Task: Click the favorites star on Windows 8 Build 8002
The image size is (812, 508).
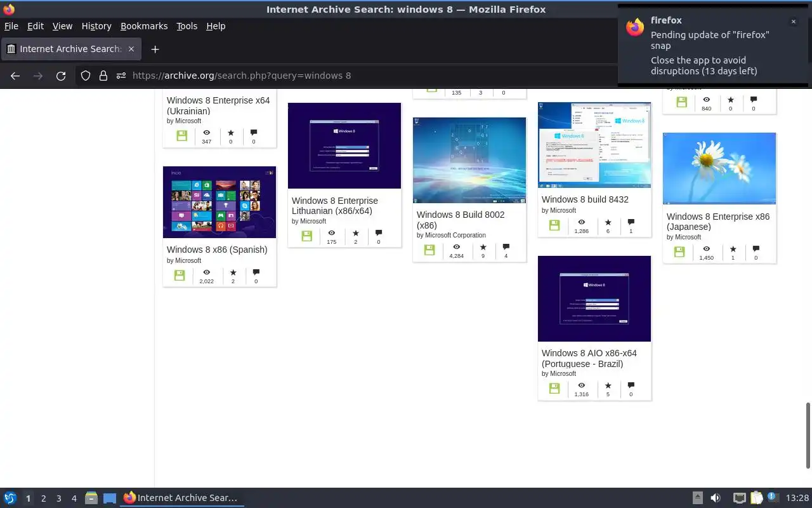Action: click(x=483, y=247)
